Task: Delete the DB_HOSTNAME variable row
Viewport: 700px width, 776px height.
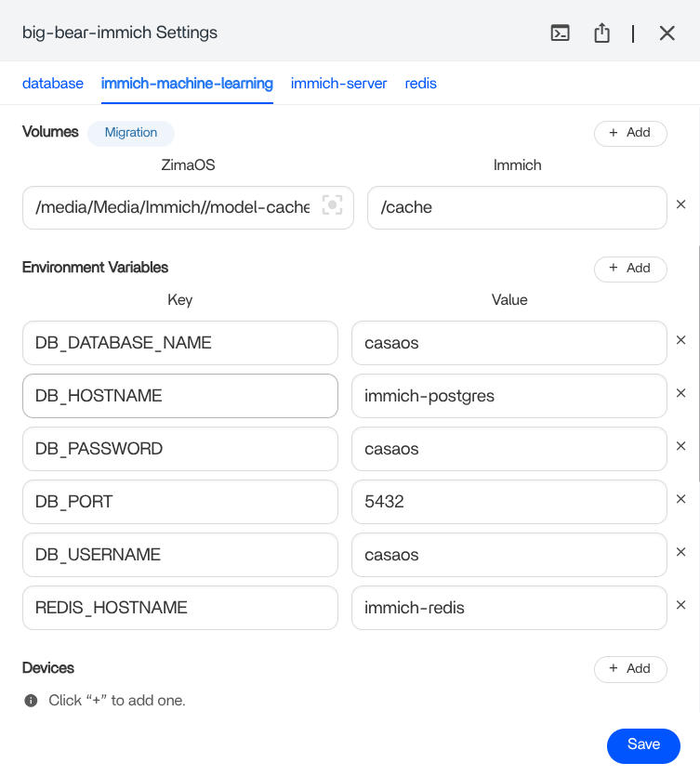Action: click(x=680, y=393)
